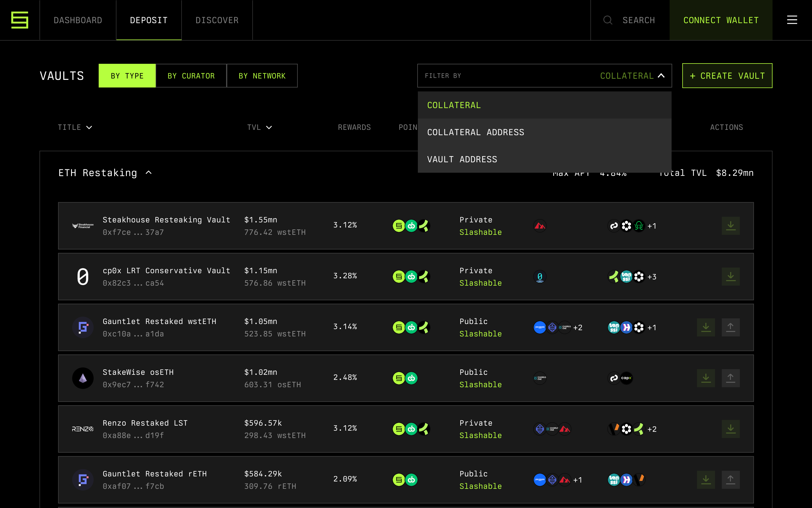The width and height of the screenshot is (812, 508).
Task: Click +1 networks indicator in Steakhouse row
Action: pos(652,226)
